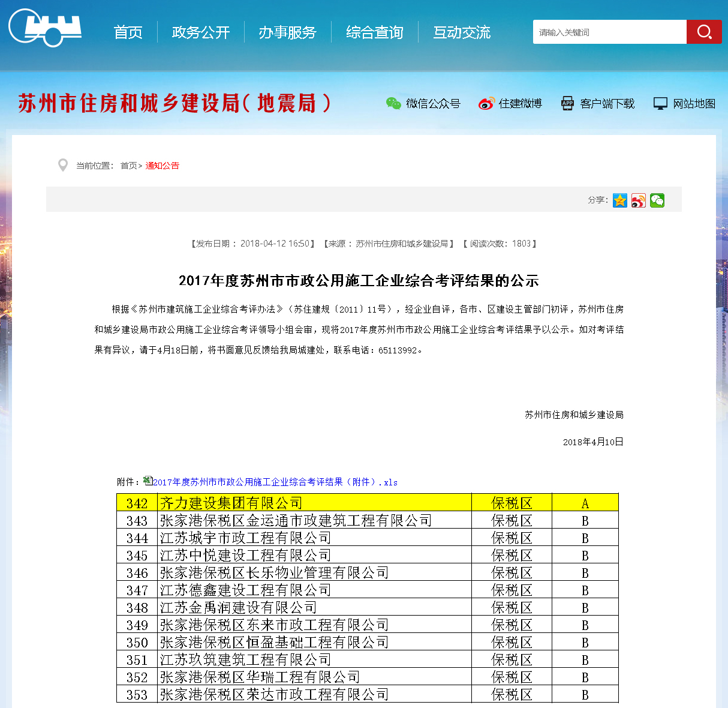Click the highlighted row 齐力建设集团有限公司
Viewport: 728px width, 708px height.
[231, 503]
